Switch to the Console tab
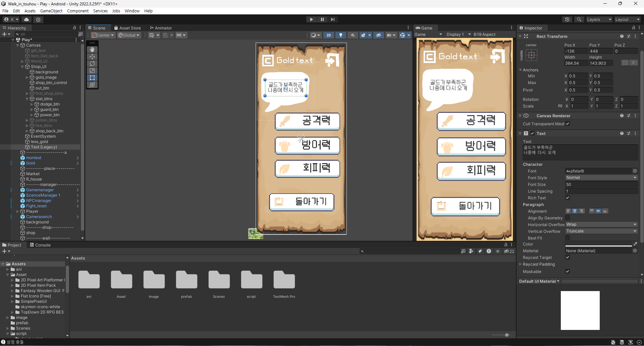644x346 pixels. click(x=40, y=245)
